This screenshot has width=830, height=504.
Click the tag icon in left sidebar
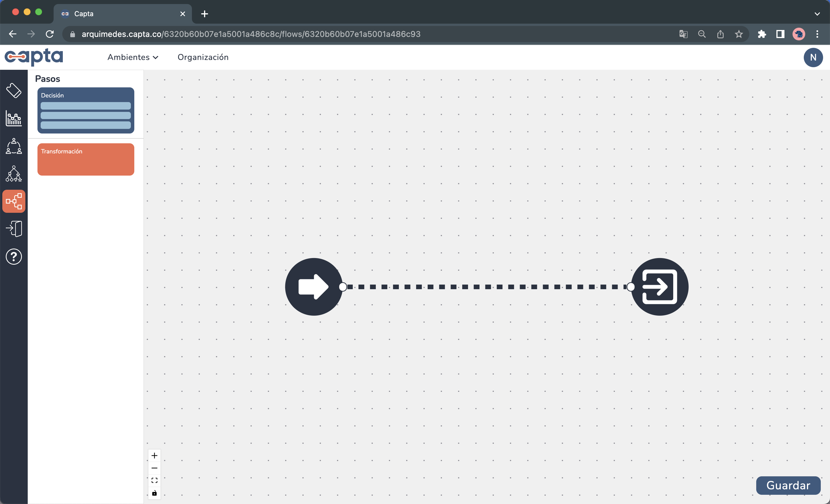[x=14, y=90]
